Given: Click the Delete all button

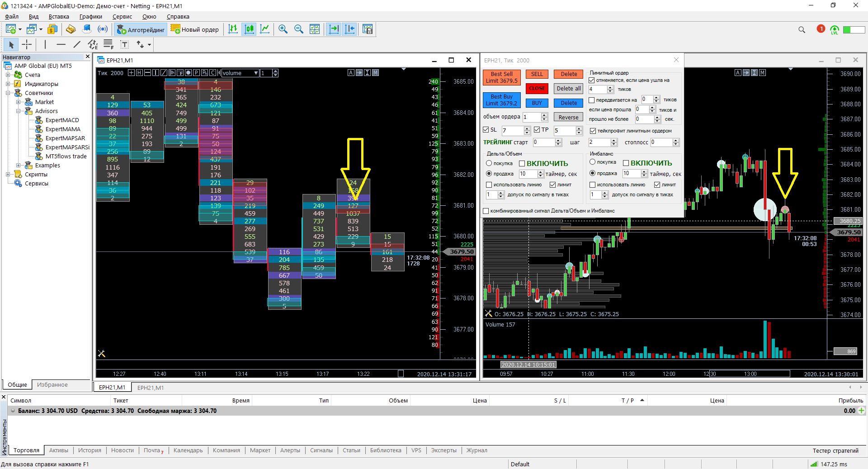Looking at the screenshot, I should tap(569, 89).
